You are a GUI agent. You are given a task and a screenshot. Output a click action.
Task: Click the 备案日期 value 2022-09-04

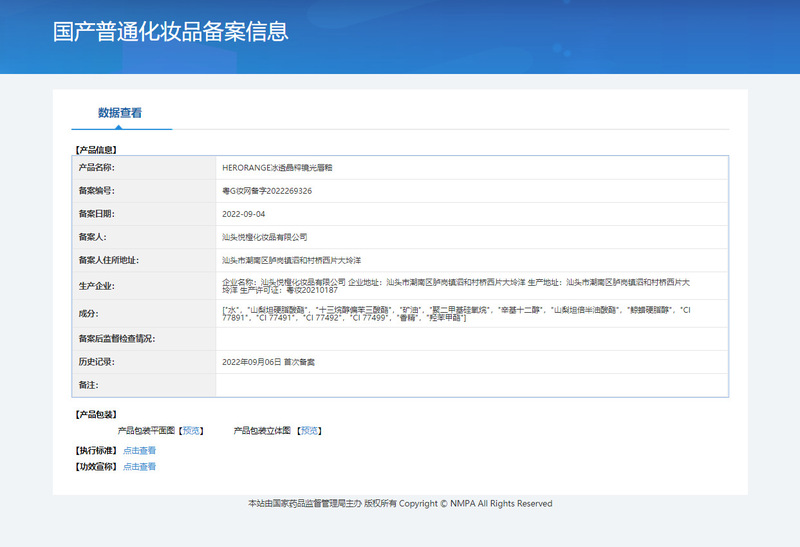pyautogui.click(x=243, y=214)
